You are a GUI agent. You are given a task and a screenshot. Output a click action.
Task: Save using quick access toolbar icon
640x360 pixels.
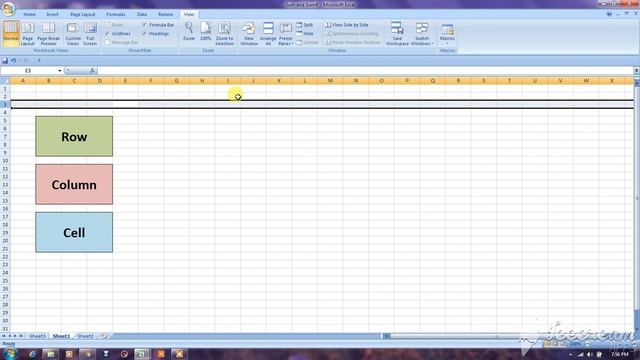(x=5, y=60)
